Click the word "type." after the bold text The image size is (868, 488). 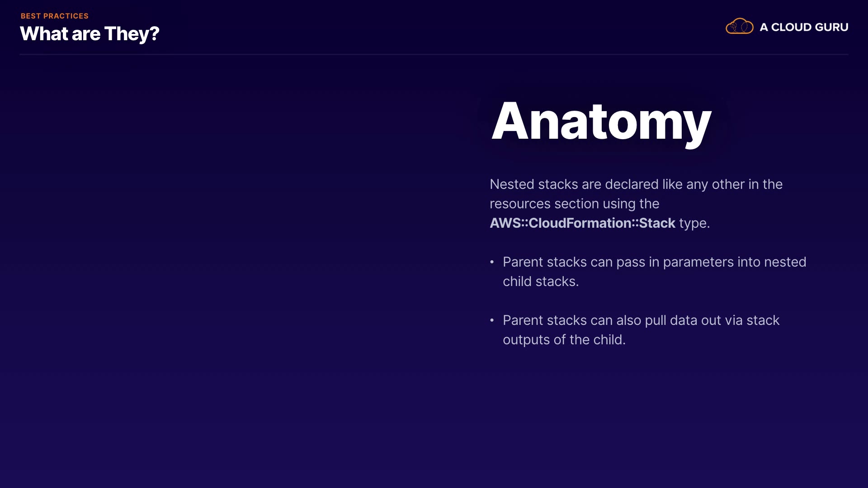click(694, 223)
